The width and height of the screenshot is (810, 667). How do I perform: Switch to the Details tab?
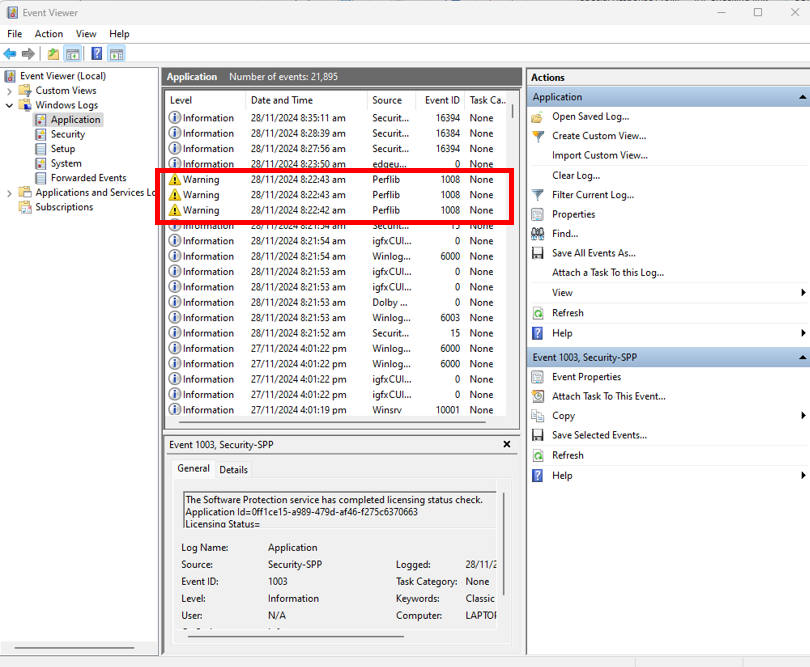coord(233,470)
